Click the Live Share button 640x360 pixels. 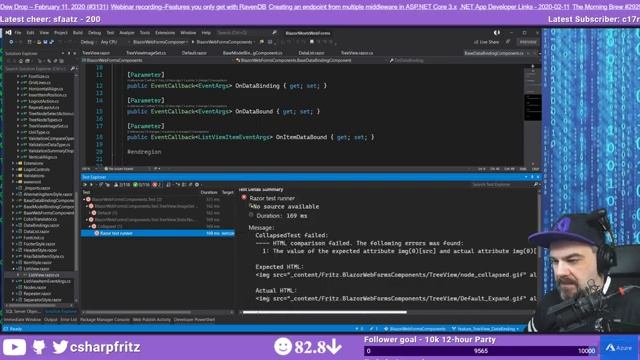click(487, 42)
